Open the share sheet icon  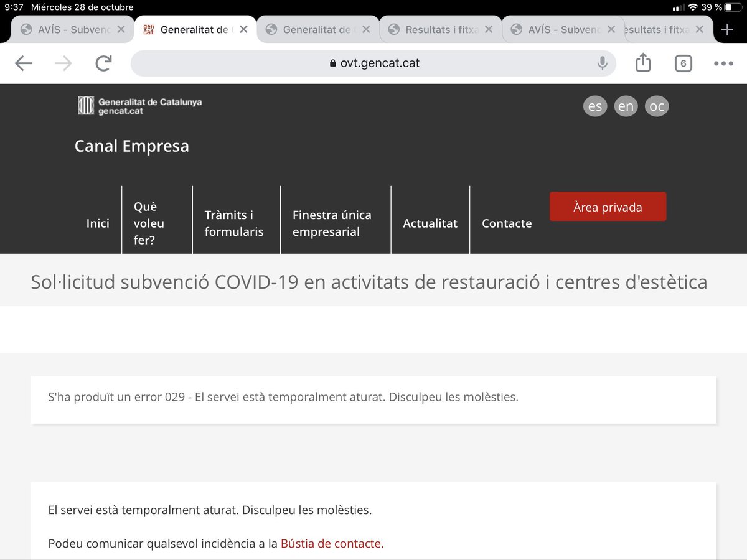[643, 62]
